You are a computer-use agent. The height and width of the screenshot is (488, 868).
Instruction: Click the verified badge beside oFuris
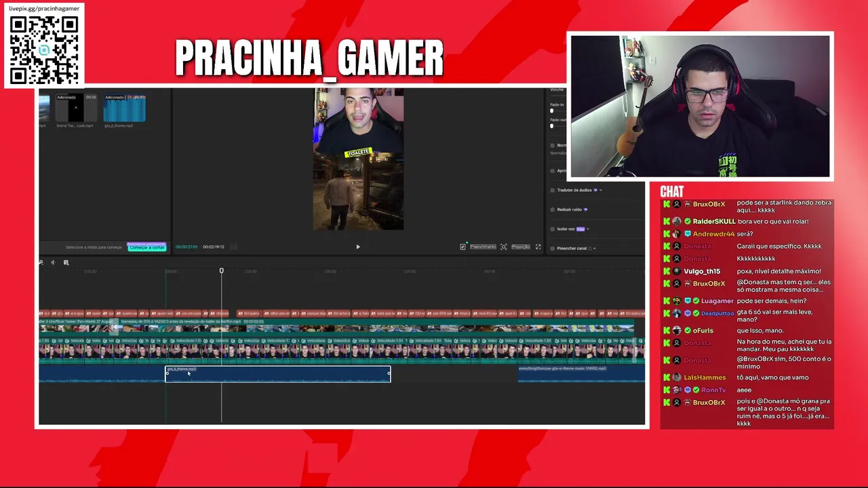[x=688, y=330]
